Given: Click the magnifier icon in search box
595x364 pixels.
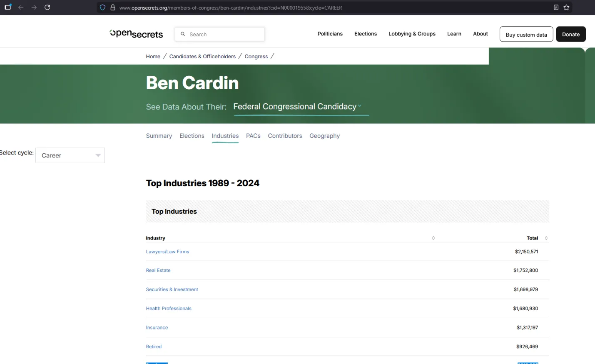Looking at the screenshot, I should (183, 34).
